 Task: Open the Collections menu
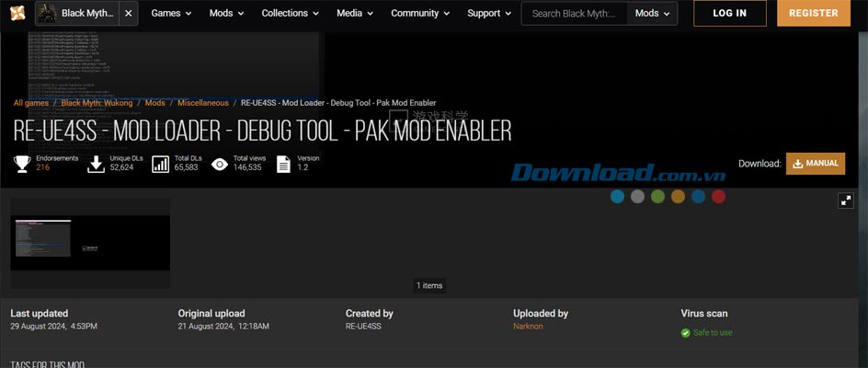point(290,14)
